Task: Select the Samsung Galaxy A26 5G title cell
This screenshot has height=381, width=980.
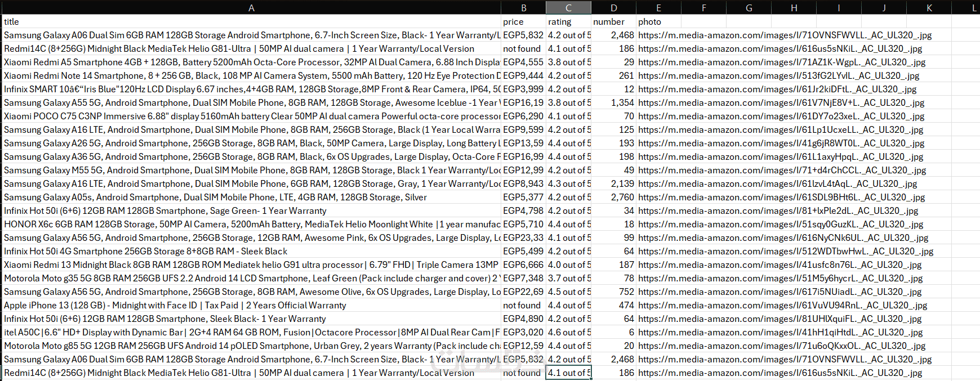Action: click(x=252, y=143)
